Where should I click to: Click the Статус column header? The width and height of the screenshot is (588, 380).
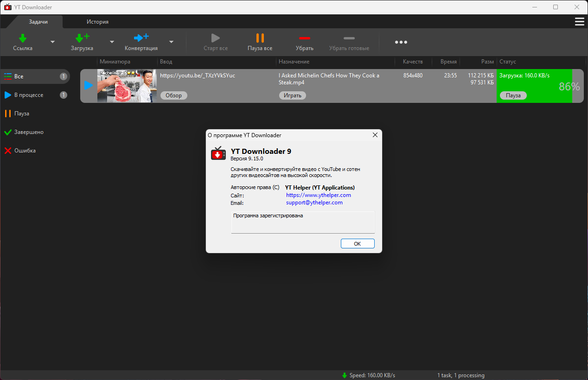508,62
